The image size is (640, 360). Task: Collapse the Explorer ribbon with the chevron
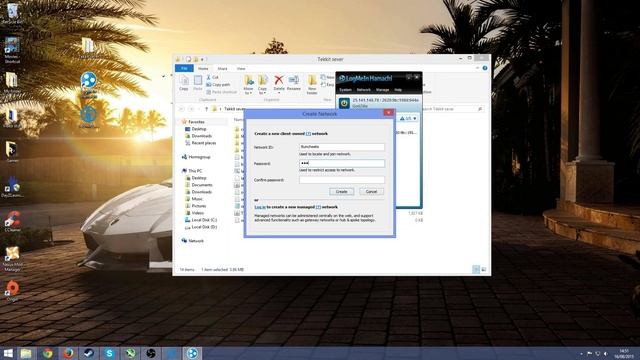[478, 68]
